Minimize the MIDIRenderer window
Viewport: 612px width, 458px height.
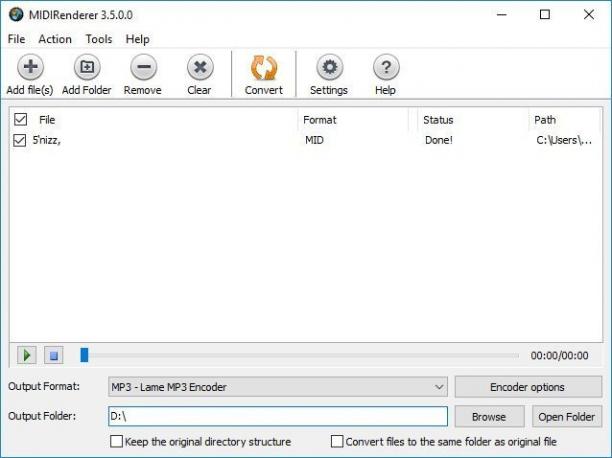point(502,15)
